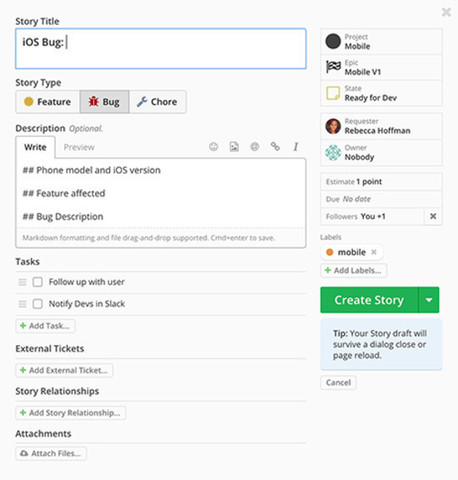Open the State Ready for Dev selector
Image resolution: width=458 pixels, height=480 pixels.
(381, 93)
